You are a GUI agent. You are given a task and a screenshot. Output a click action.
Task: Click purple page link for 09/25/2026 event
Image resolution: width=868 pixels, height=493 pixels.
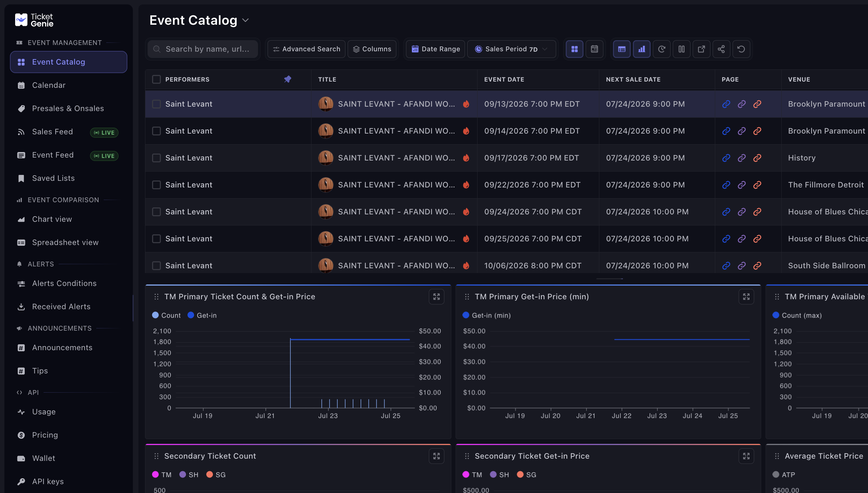pyautogui.click(x=741, y=239)
